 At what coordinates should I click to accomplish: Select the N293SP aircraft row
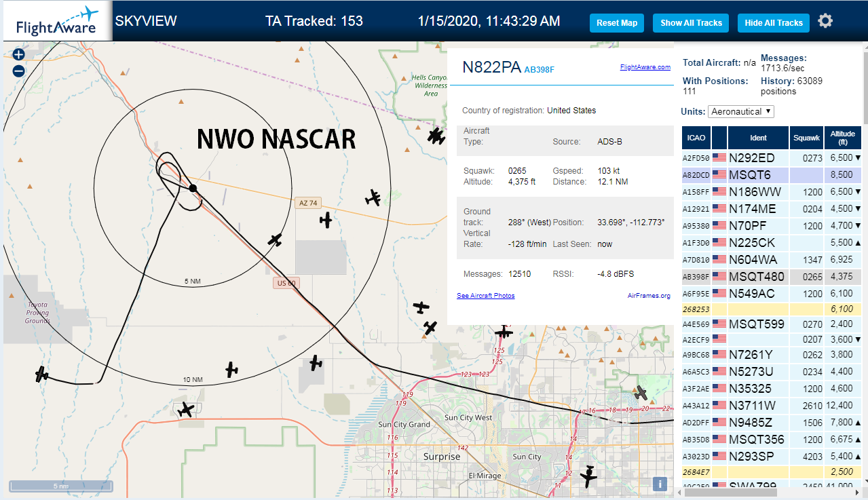pyautogui.click(x=772, y=457)
